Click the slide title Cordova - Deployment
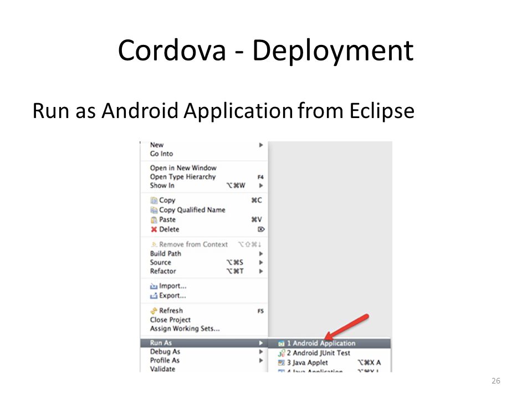The height and width of the screenshot is (399, 532). (265, 51)
